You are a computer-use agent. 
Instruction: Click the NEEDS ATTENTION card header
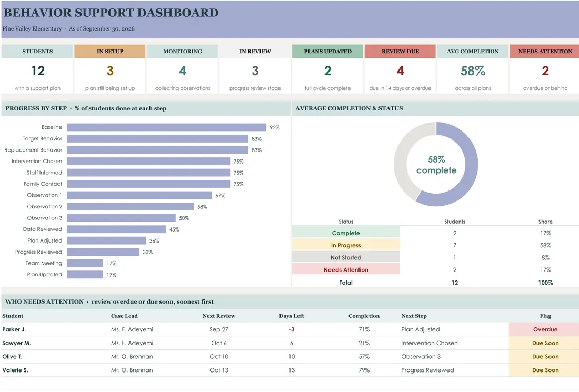point(545,52)
